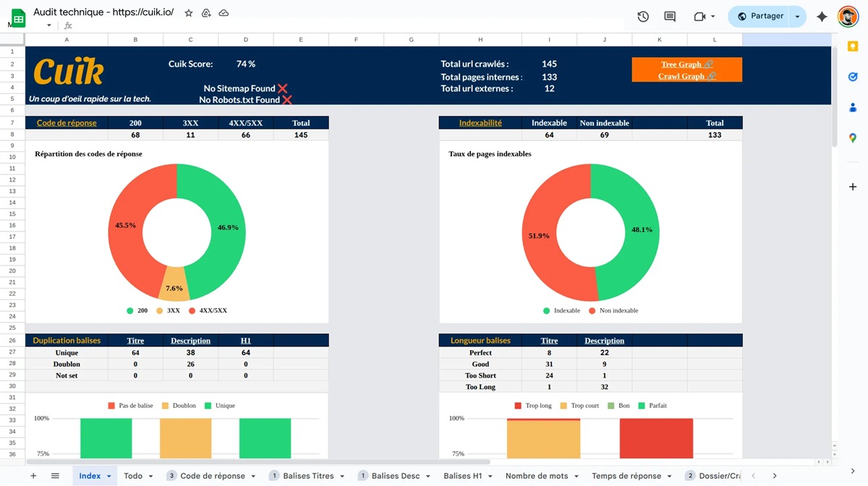Viewport: 868px width, 486px height.
Task: Open Google Maps side panel
Action: coord(853,137)
